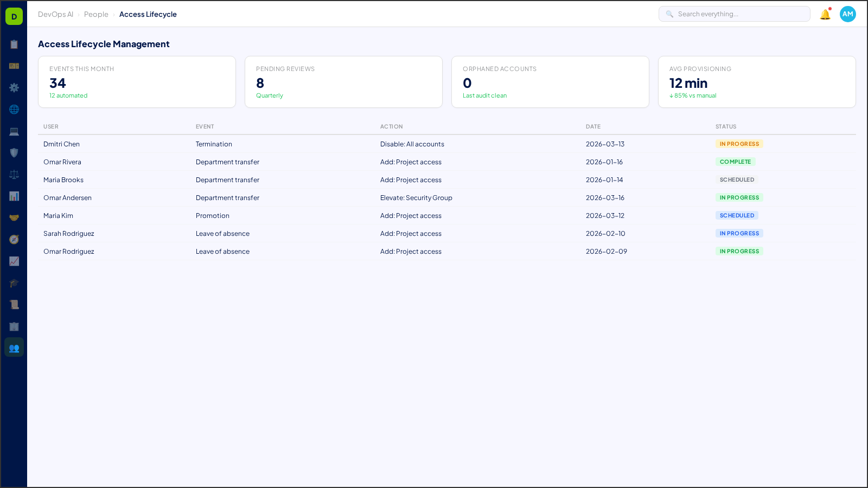Viewport: 868px width, 488px height.
Task: Click the handshake partnerships icon in sidebar
Action: 14,217
